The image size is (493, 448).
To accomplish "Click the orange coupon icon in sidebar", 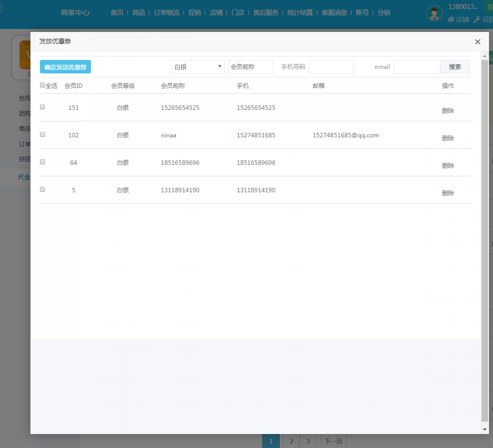I will (25, 54).
